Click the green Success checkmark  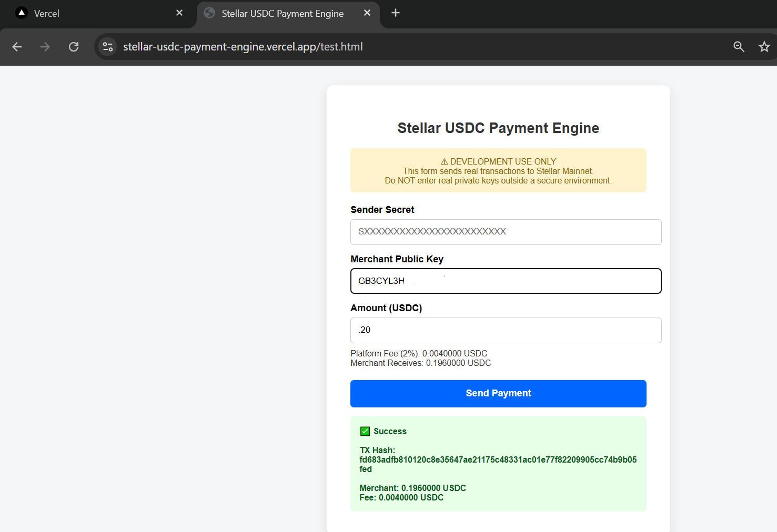click(x=365, y=431)
